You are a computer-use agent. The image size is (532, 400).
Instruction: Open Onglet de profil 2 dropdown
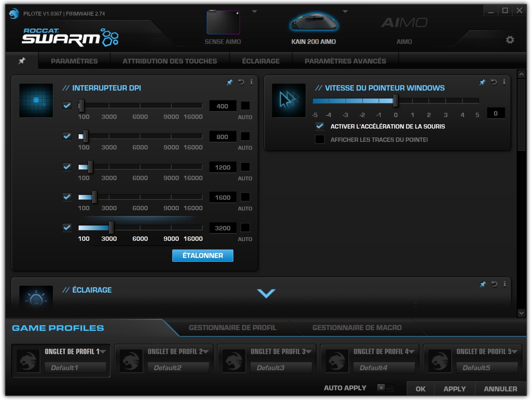point(206,352)
